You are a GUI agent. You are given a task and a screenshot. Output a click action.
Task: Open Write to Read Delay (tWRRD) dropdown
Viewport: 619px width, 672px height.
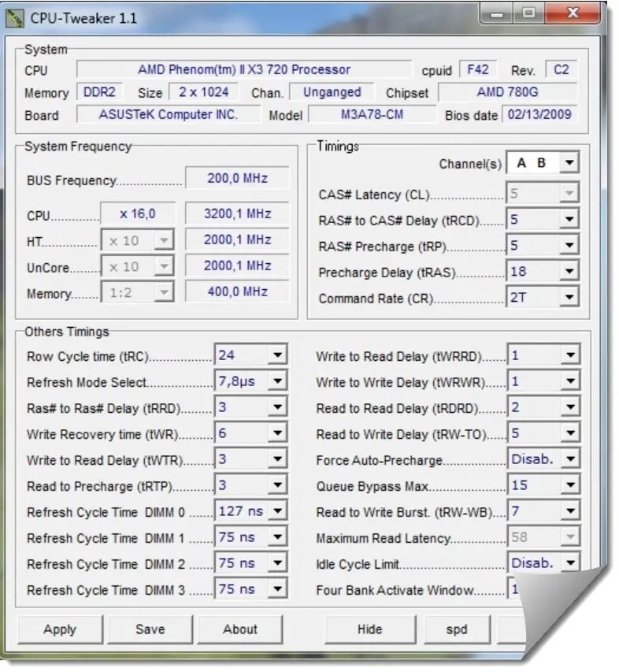[543, 355]
